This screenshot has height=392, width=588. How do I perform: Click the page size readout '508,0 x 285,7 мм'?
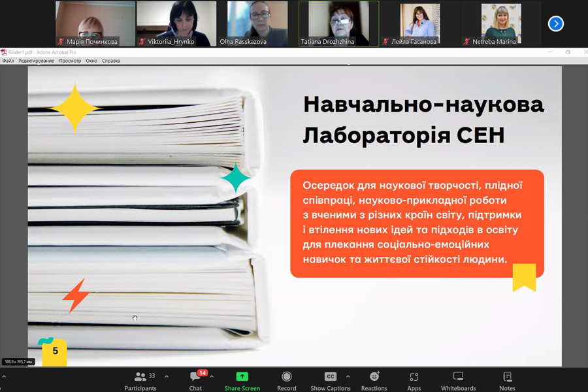pyautogui.click(x=18, y=362)
